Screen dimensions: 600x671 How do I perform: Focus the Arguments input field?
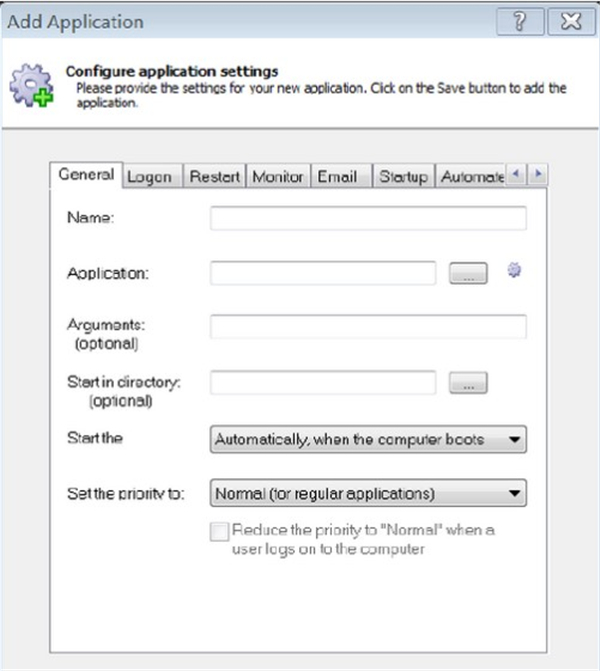pos(368,327)
